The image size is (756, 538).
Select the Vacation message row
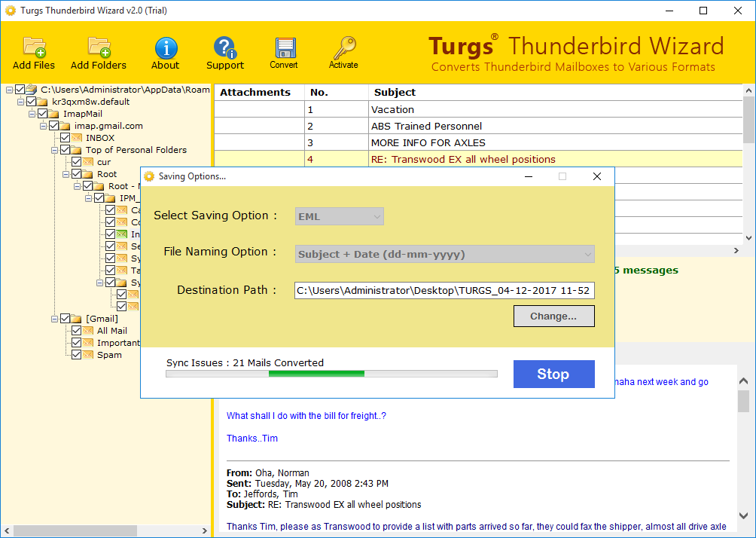(478, 109)
